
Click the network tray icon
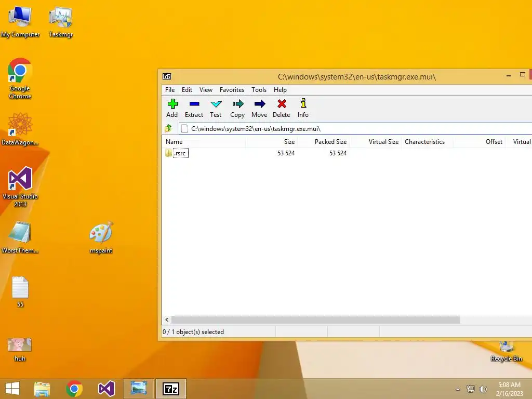pyautogui.click(x=471, y=389)
